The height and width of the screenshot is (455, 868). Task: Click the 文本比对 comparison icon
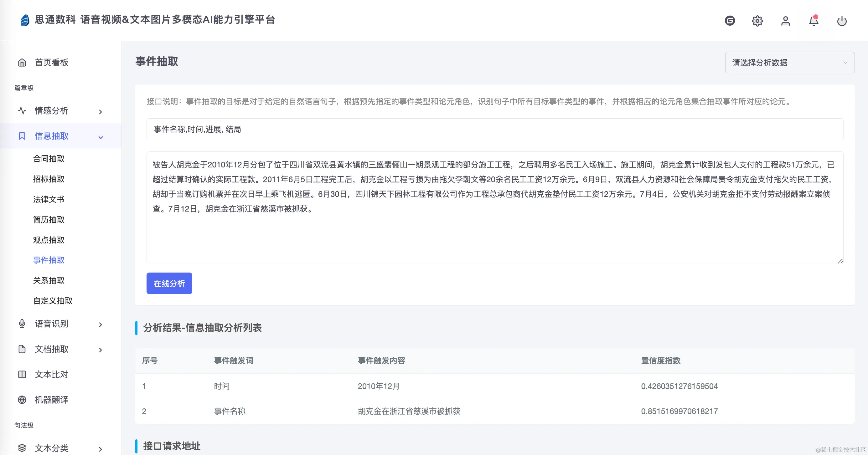point(22,374)
